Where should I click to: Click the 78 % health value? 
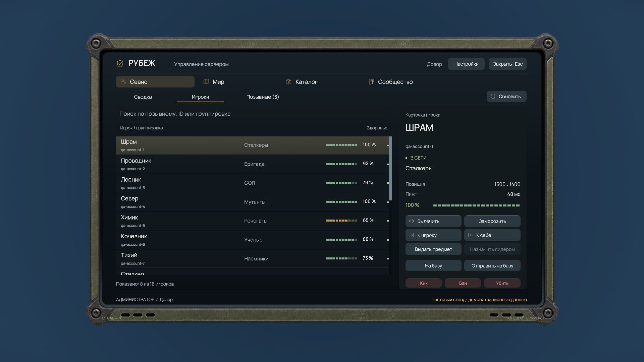[x=368, y=182]
